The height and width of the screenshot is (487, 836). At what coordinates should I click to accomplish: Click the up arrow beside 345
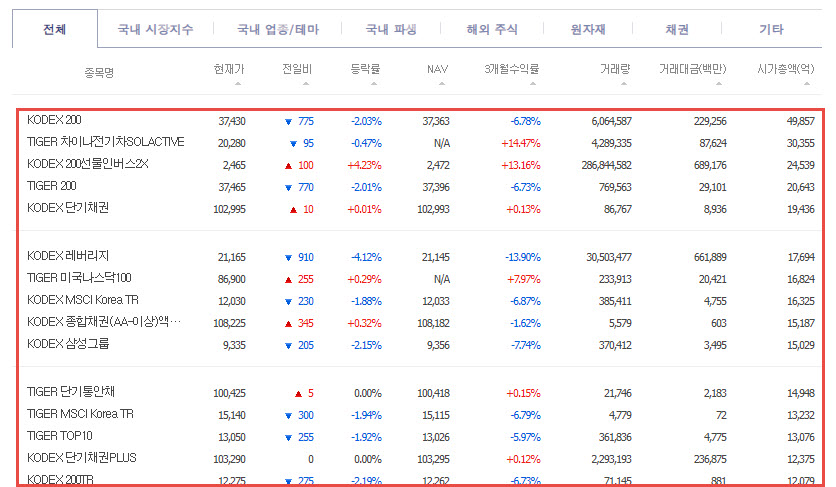[288, 323]
